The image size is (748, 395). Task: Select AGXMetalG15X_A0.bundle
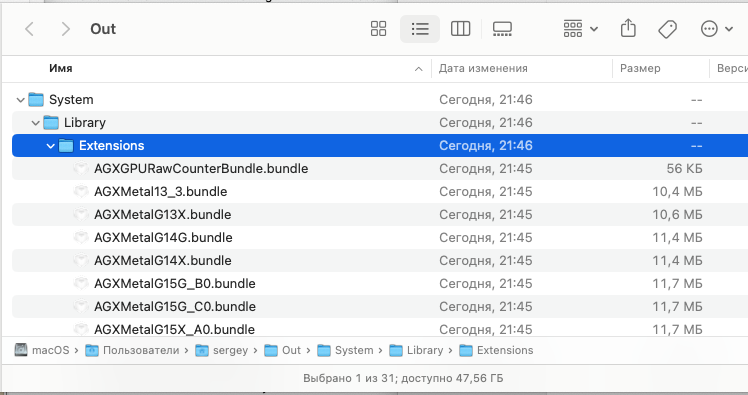pyautogui.click(x=174, y=329)
